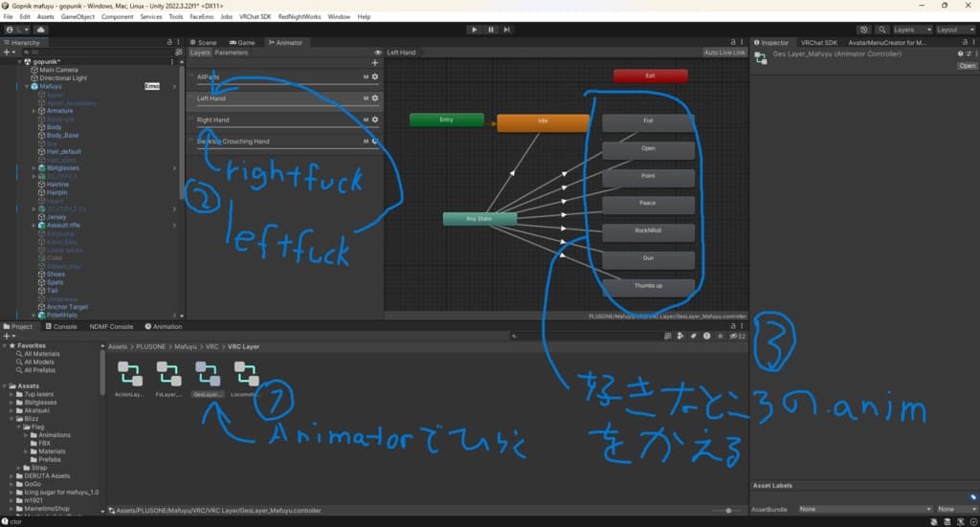Select the Peace state node
The width and height of the screenshot is (980, 527).
(648, 205)
